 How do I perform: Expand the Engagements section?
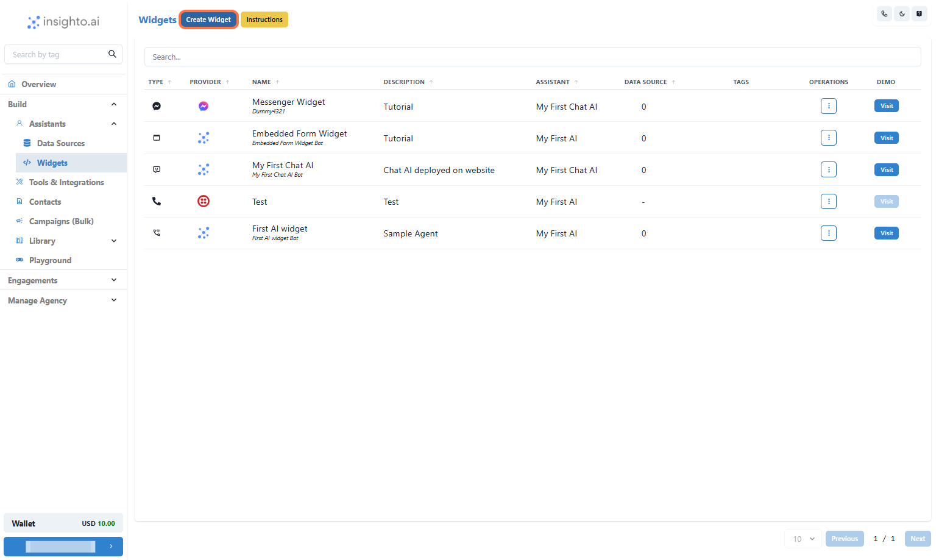[x=113, y=280]
